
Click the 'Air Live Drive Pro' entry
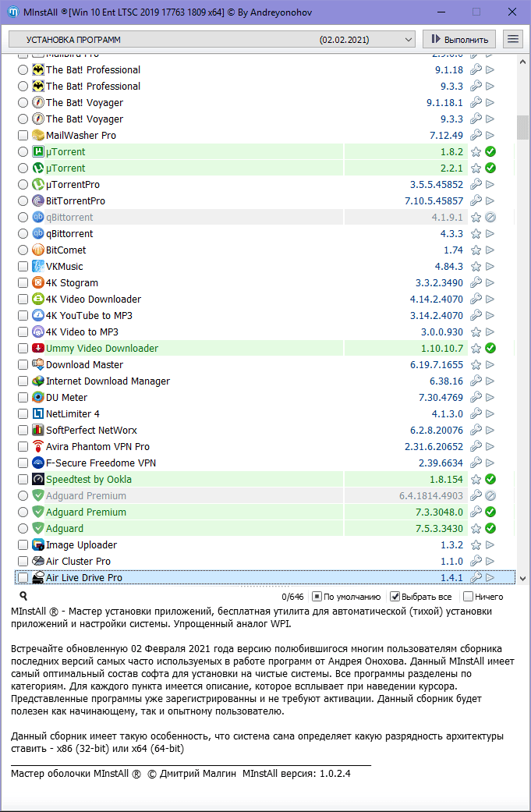coord(84,577)
